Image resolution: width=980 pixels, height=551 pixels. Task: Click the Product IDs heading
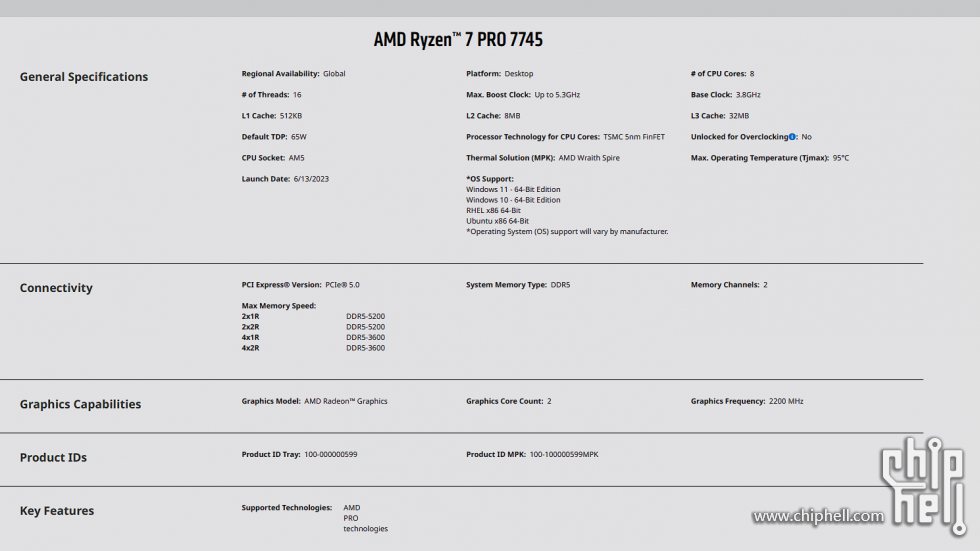53,457
